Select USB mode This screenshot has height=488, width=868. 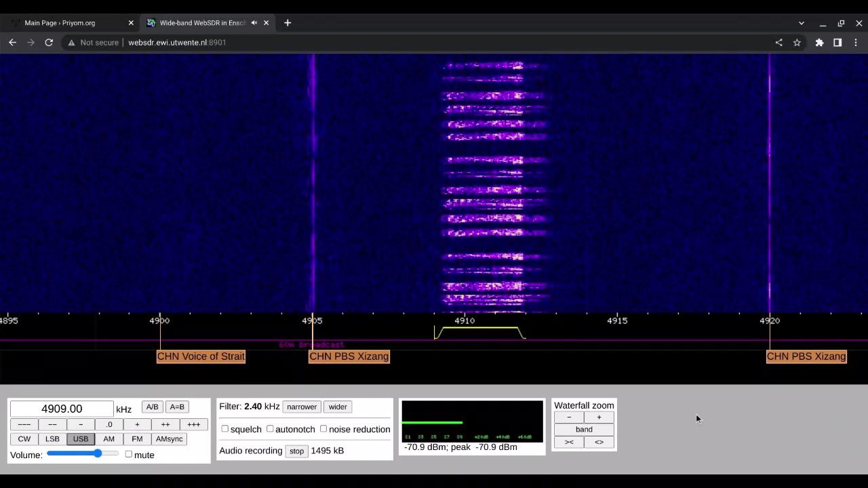click(81, 439)
